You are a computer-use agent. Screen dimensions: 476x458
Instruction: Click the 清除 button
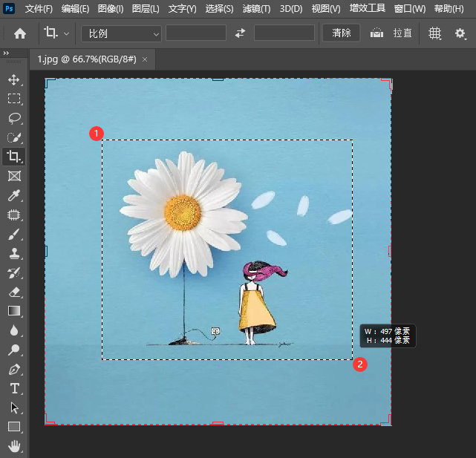click(342, 33)
